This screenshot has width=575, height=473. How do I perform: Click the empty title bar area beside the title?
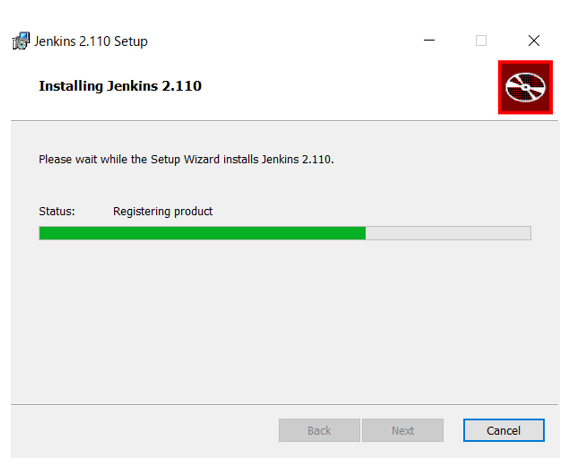coord(279,40)
